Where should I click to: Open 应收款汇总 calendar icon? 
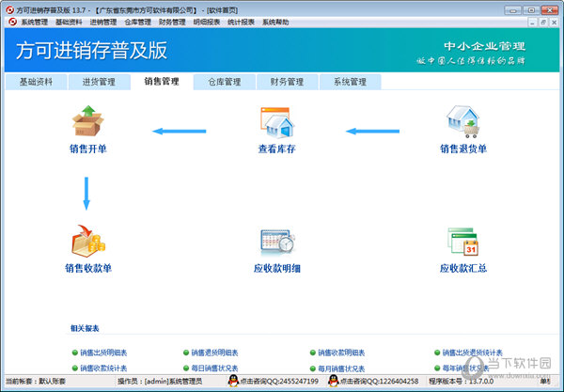point(463,242)
